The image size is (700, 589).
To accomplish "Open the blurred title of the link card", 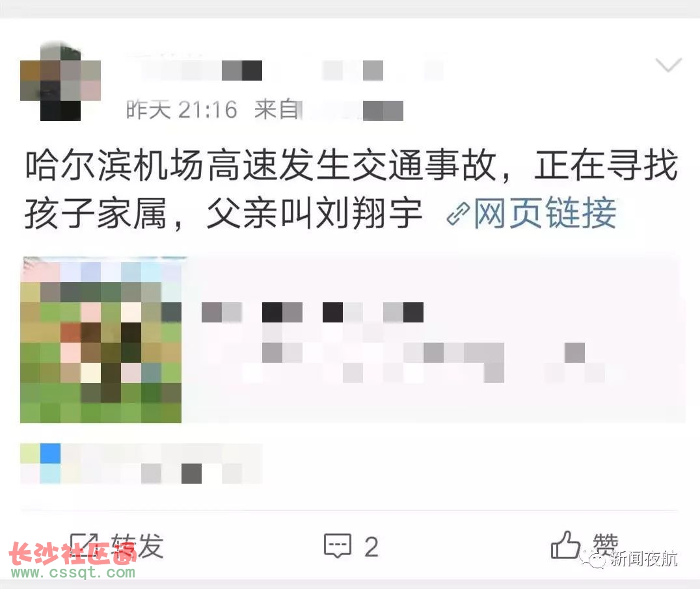I will tap(312, 312).
